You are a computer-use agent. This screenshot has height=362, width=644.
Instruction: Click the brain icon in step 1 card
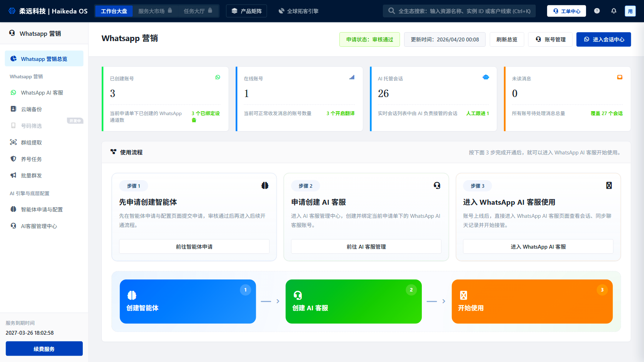(265, 186)
